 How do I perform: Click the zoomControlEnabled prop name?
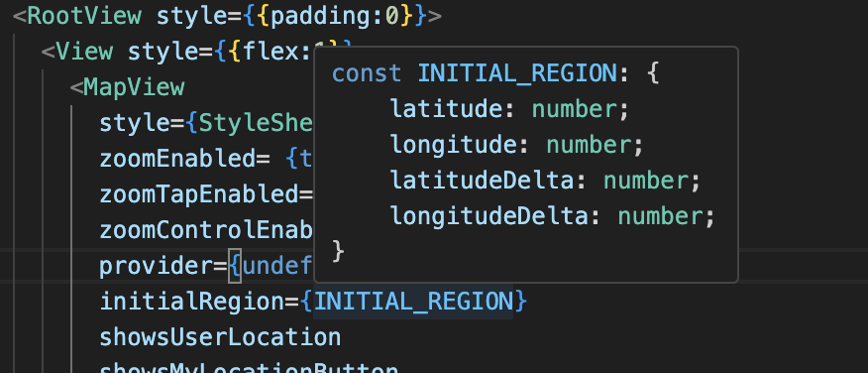click(206, 230)
